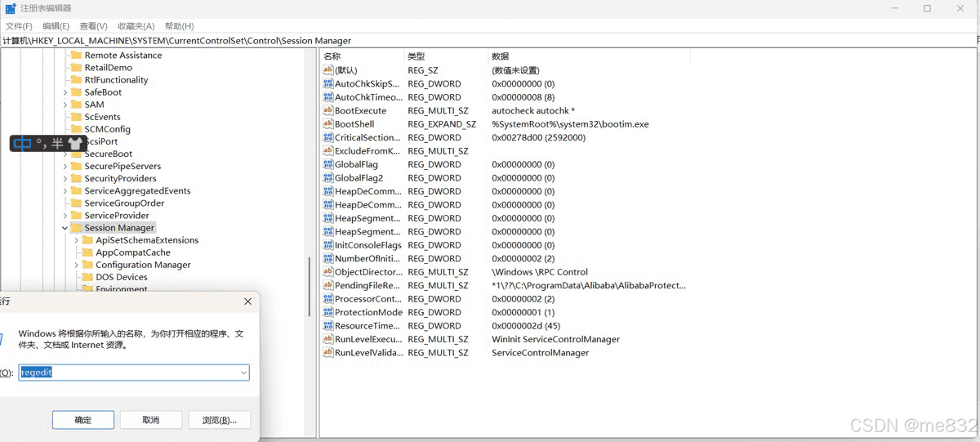Select the Remote Assistance folder icon
Viewport: 980px width, 442px height.
[76, 56]
